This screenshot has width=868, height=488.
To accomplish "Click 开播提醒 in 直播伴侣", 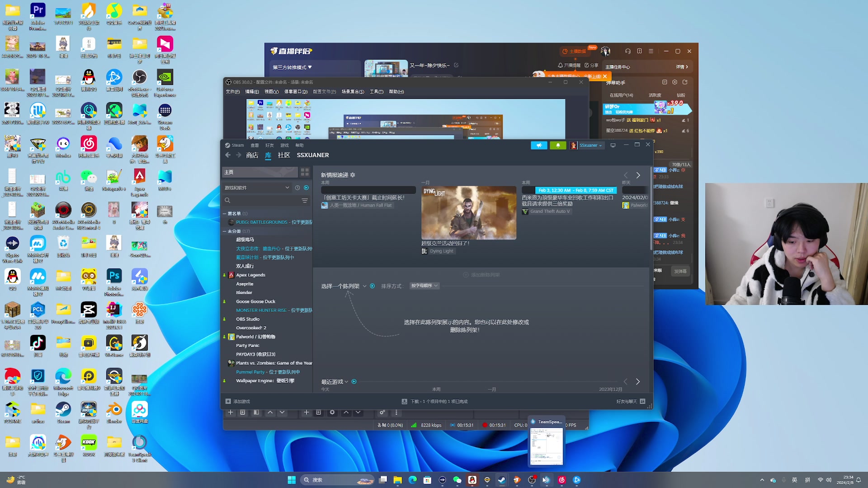I will [x=569, y=65].
